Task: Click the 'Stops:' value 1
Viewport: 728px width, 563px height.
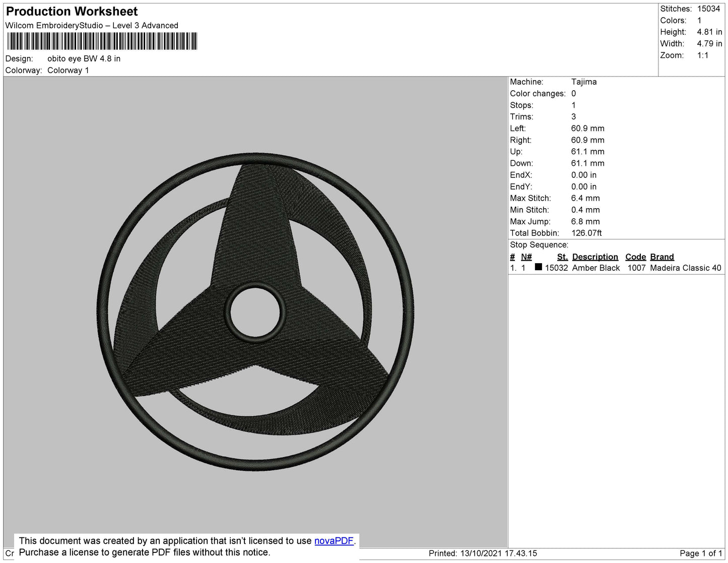Action: click(573, 105)
